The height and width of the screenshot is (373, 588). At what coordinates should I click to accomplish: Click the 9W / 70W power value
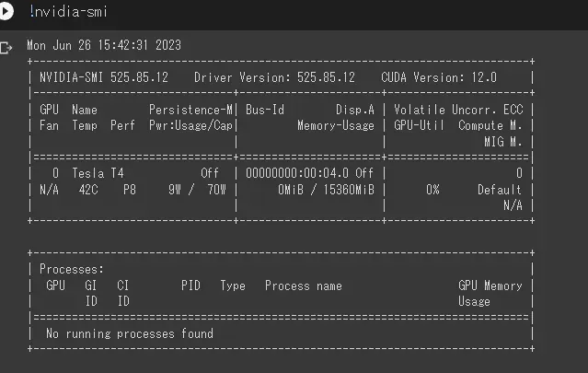(199, 190)
